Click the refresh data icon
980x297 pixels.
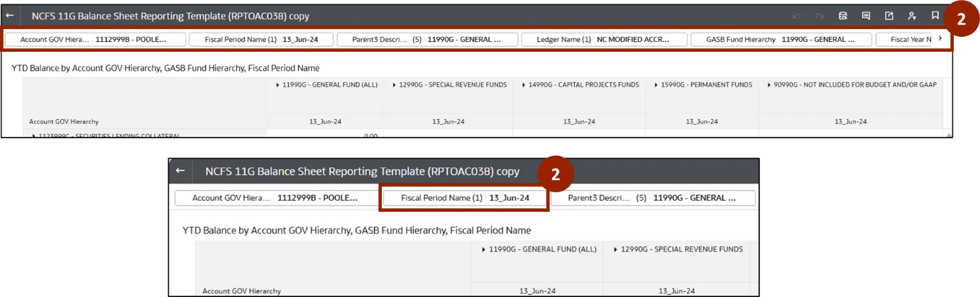(843, 16)
